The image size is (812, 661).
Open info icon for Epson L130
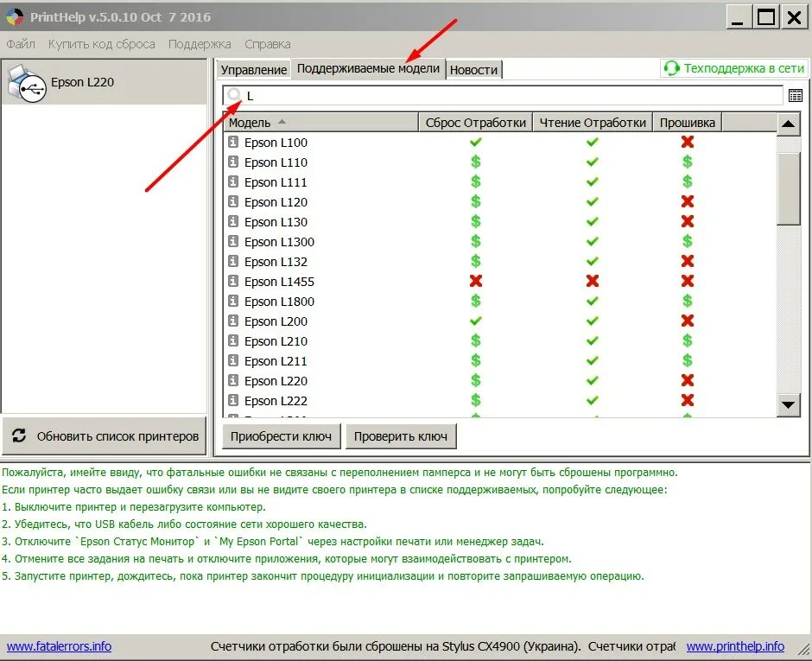pos(233,221)
